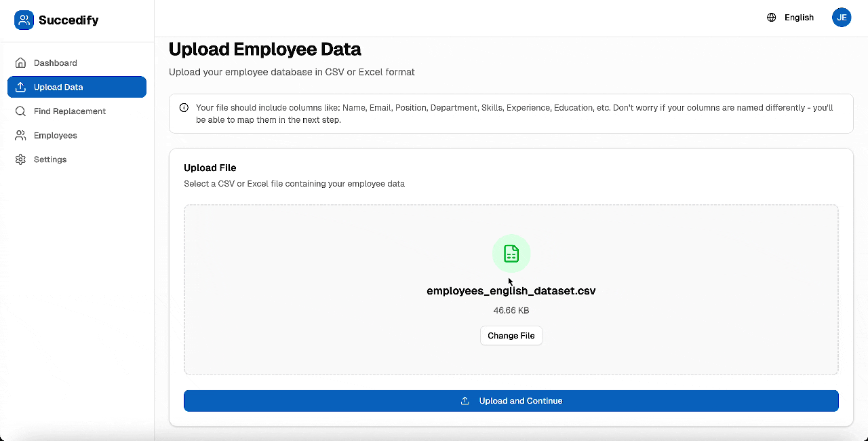Navigate to Settings from the sidebar

pos(50,159)
